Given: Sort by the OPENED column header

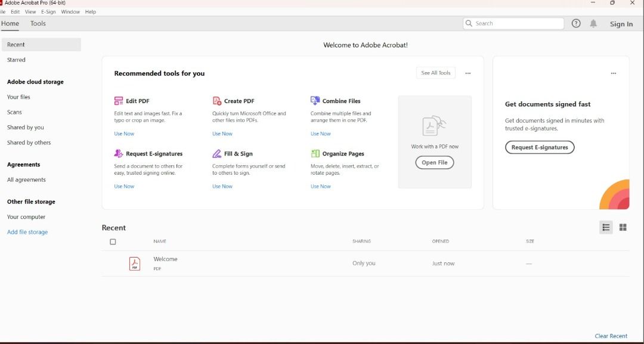Looking at the screenshot, I should point(440,241).
